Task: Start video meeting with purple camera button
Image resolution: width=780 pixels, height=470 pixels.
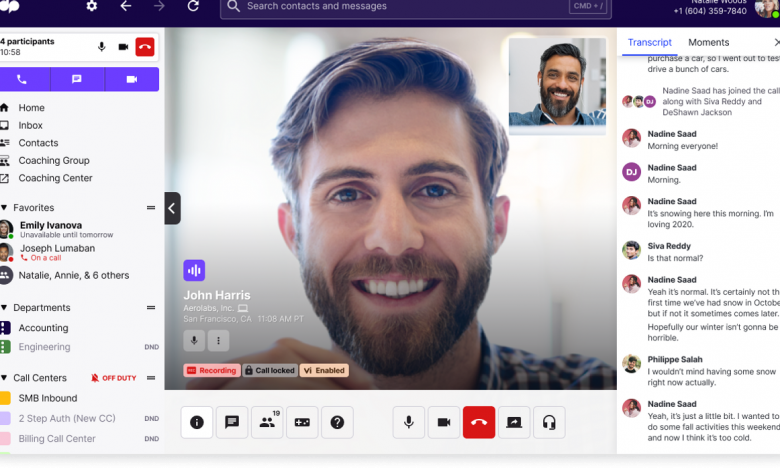Action: [132, 79]
